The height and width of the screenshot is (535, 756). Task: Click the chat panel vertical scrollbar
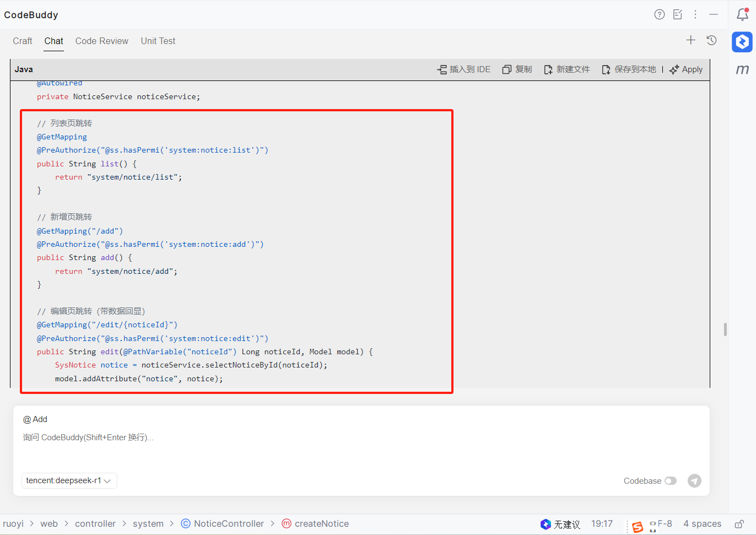pos(725,329)
